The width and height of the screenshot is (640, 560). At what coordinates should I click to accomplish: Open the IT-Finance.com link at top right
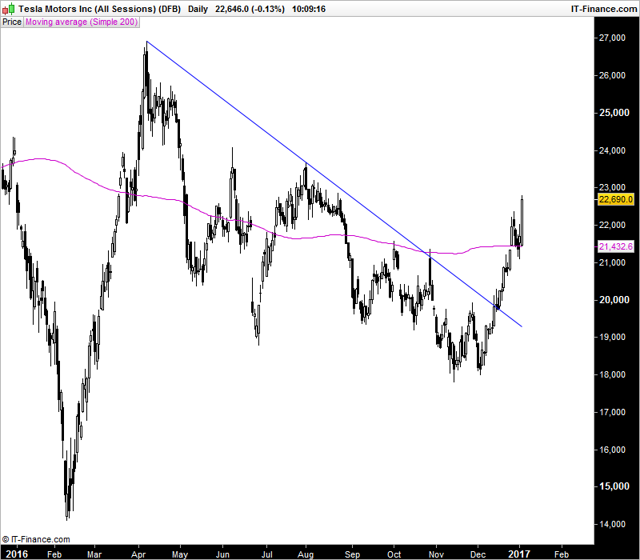[x=604, y=9]
